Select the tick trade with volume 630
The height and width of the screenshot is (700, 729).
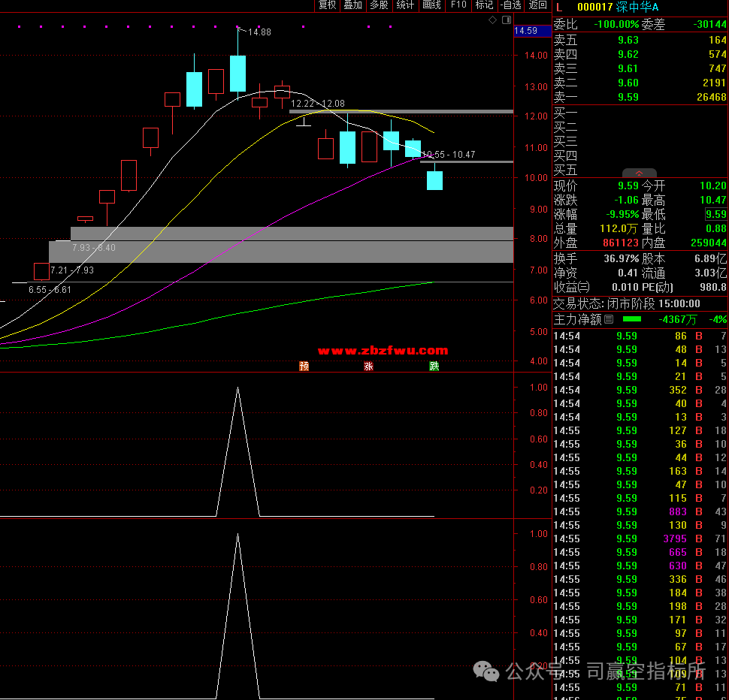(640, 566)
